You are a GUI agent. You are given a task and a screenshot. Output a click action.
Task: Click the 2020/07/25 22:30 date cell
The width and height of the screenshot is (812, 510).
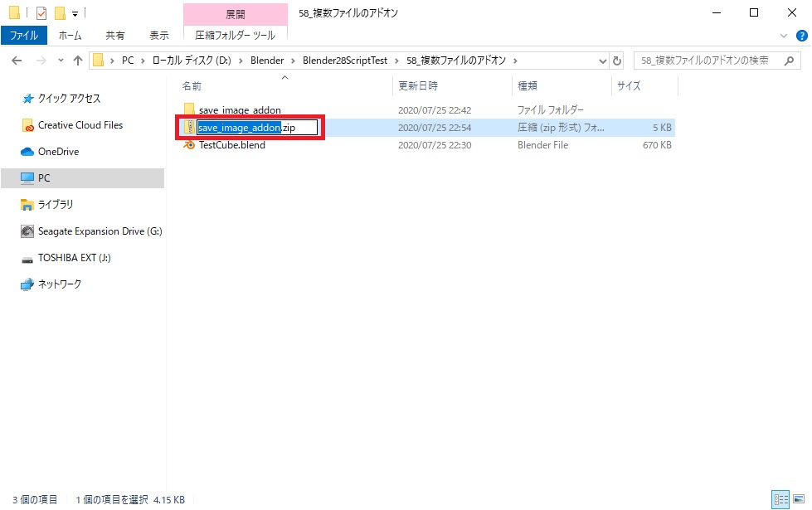435,145
